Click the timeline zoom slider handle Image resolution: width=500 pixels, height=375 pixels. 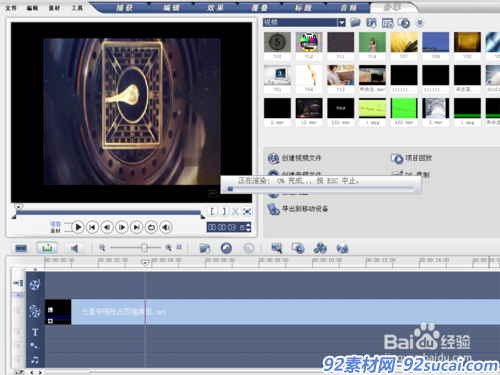point(144,247)
